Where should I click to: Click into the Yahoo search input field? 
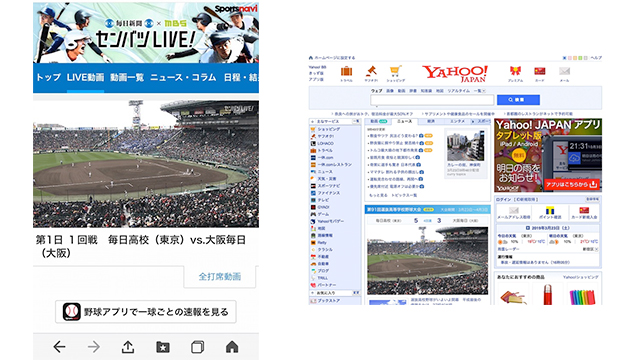tap(432, 100)
